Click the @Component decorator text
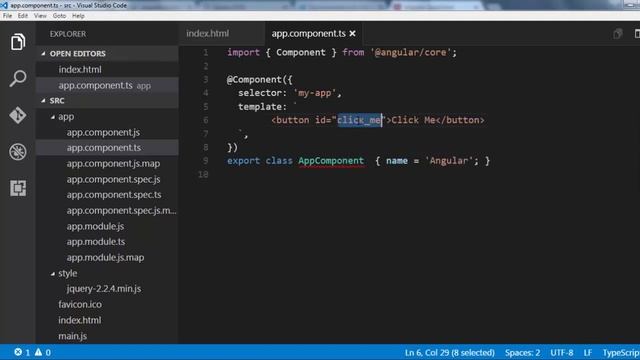This screenshot has width=640, height=360. tap(254, 79)
